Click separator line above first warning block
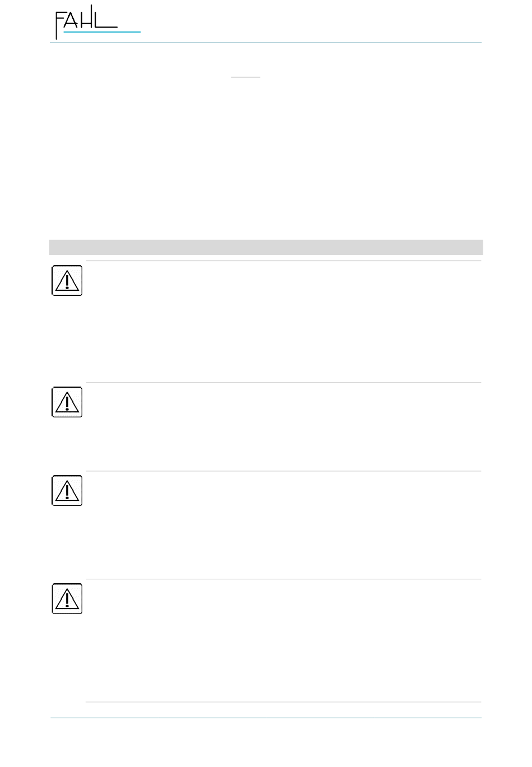Viewport: 532px width, 767px height. (x=283, y=261)
